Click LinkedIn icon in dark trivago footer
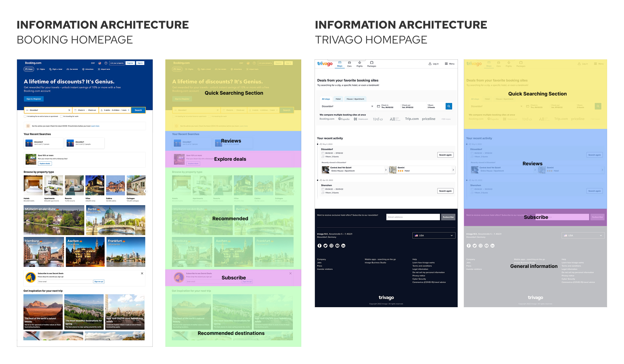This screenshot has width=624, height=364. (x=343, y=246)
